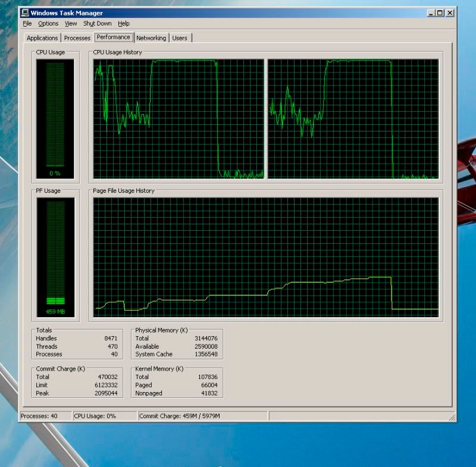
Task: Click status bar 'Commit Charge: 459M / 5979M'
Action: [203, 416]
